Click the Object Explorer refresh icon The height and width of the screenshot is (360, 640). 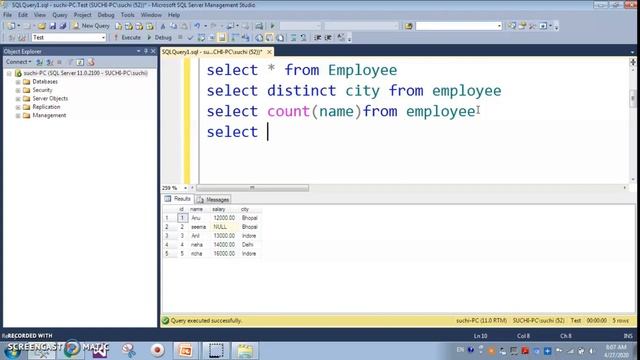click(x=80, y=62)
